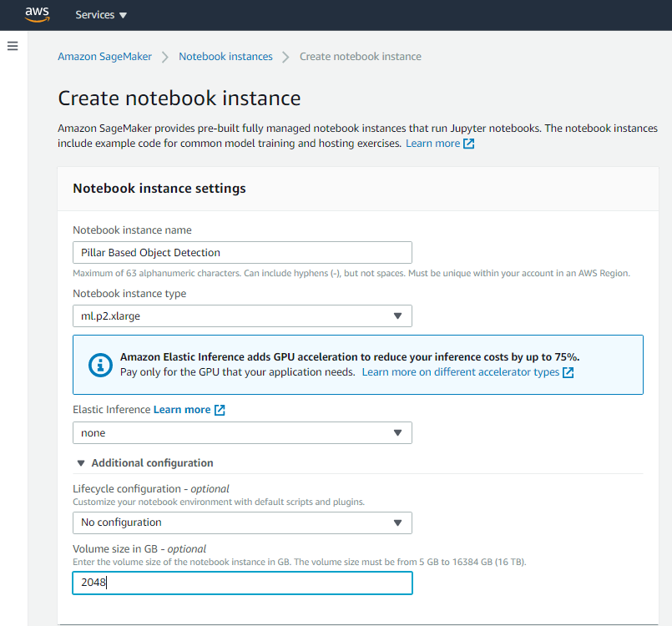Viewport: 672px width, 626px height.
Task: Click the Volume size in GB field
Action: point(242,583)
